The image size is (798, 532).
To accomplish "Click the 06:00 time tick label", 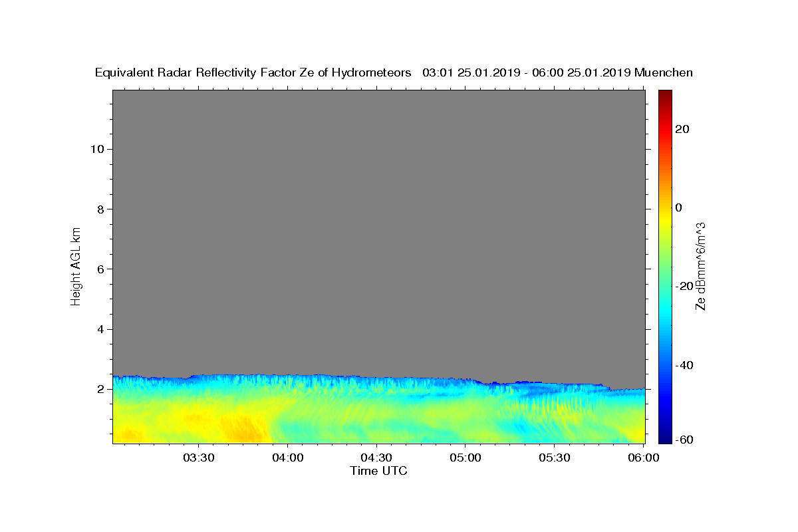I will tap(643, 458).
